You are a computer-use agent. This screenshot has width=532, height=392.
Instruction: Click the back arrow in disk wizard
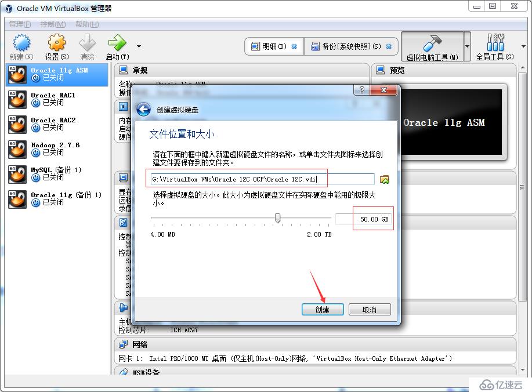[x=143, y=110]
